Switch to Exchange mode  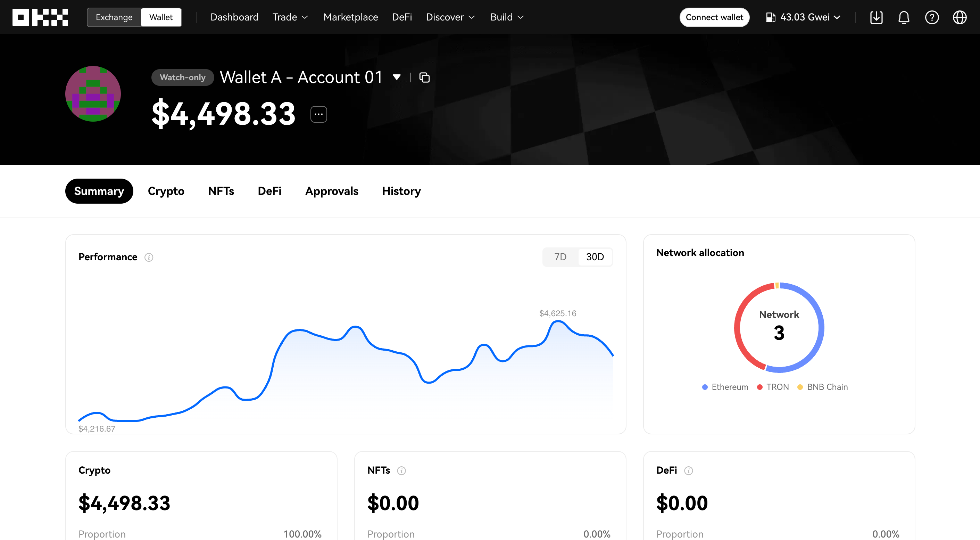click(114, 17)
